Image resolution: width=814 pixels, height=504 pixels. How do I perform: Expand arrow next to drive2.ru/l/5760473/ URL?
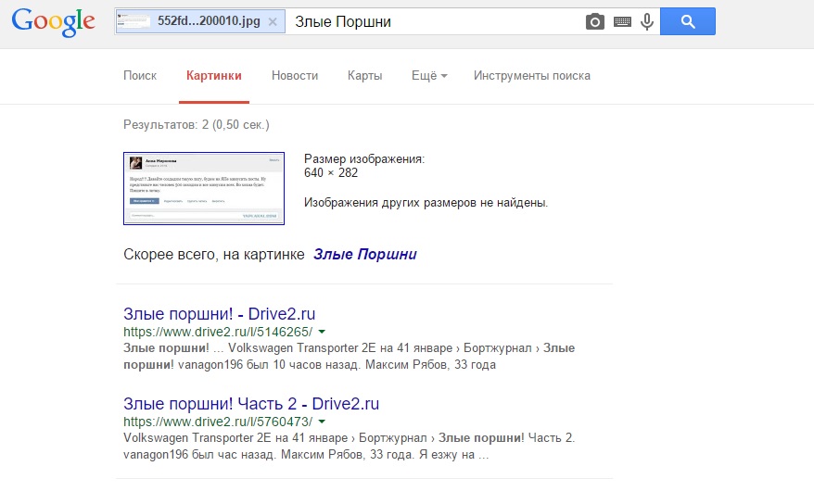pyautogui.click(x=322, y=422)
